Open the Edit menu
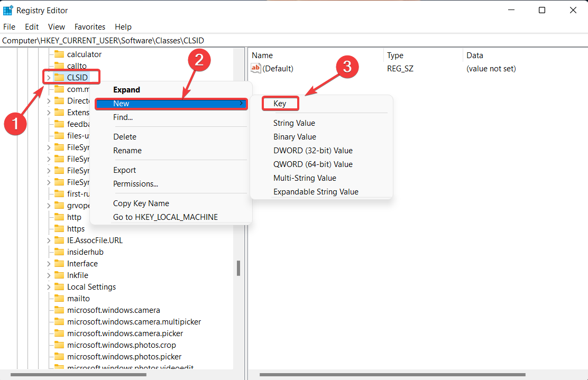Image resolution: width=588 pixels, height=380 pixels. (32, 27)
